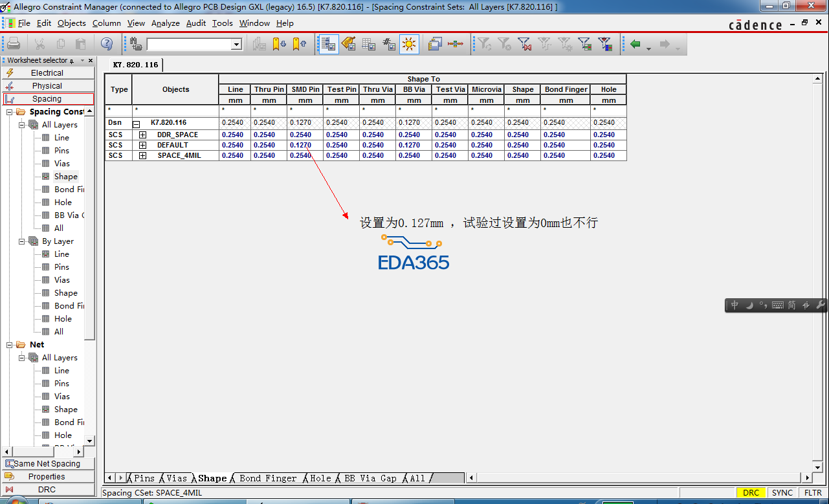Click the Cut scissors toolbar icon
The height and width of the screenshot is (504, 829).
pos(39,44)
